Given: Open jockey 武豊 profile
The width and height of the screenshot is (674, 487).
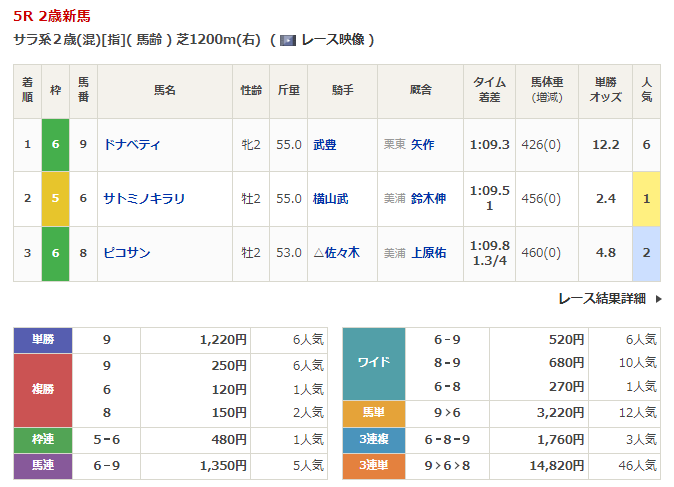Looking at the screenshot, I should tap(324, 145).
